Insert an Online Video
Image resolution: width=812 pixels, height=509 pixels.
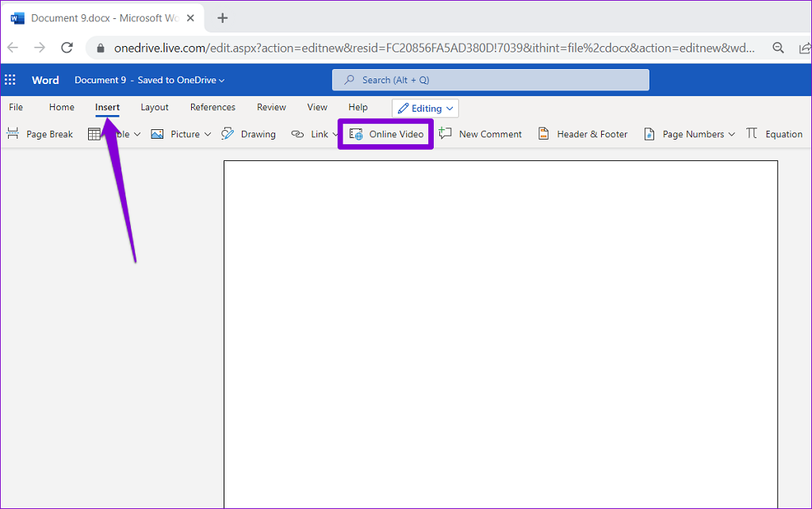(386, 134)
